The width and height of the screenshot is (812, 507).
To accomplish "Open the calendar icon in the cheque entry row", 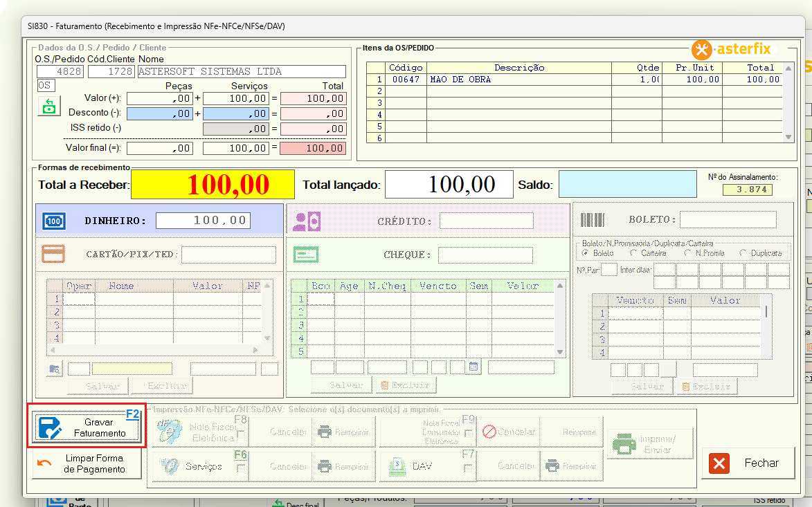I will tap(473, 367).
